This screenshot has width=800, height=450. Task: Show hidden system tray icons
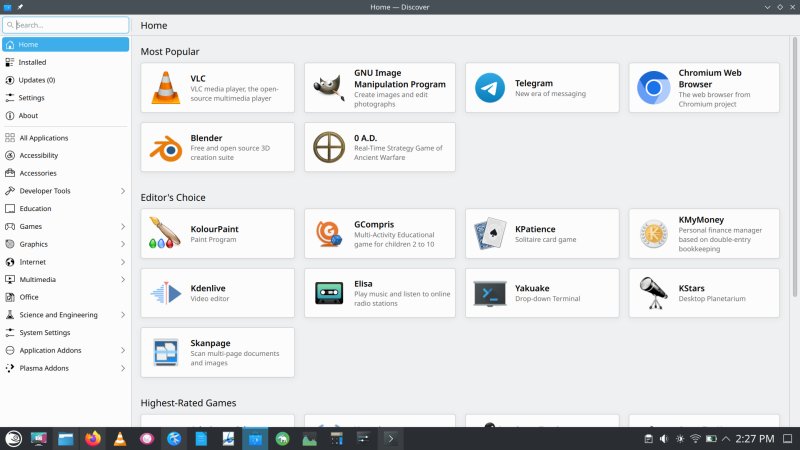coord(726,439)
